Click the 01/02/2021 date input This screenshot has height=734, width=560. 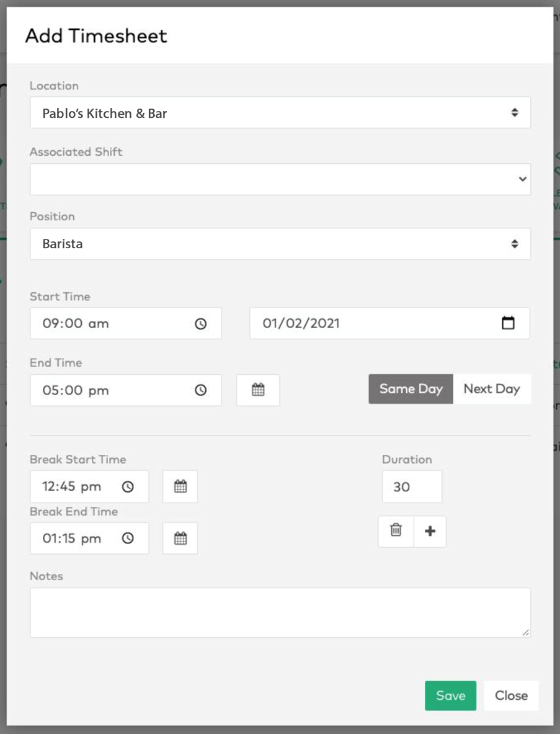point(389,323)
